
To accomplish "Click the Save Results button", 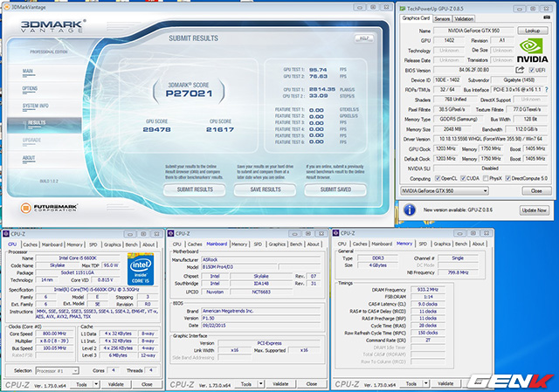I will [x=265, y=189].
